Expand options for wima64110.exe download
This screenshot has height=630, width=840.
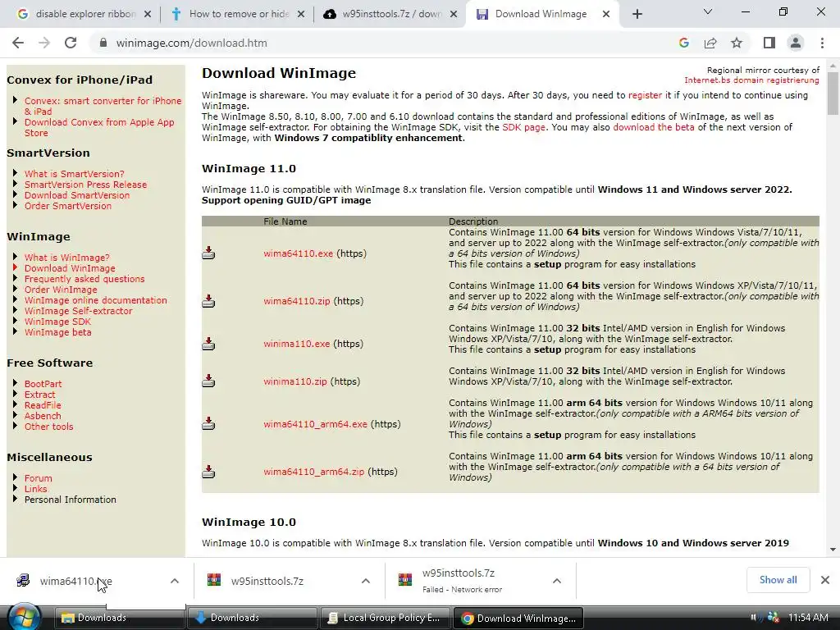pyautogui.click(x=175, y=581)
